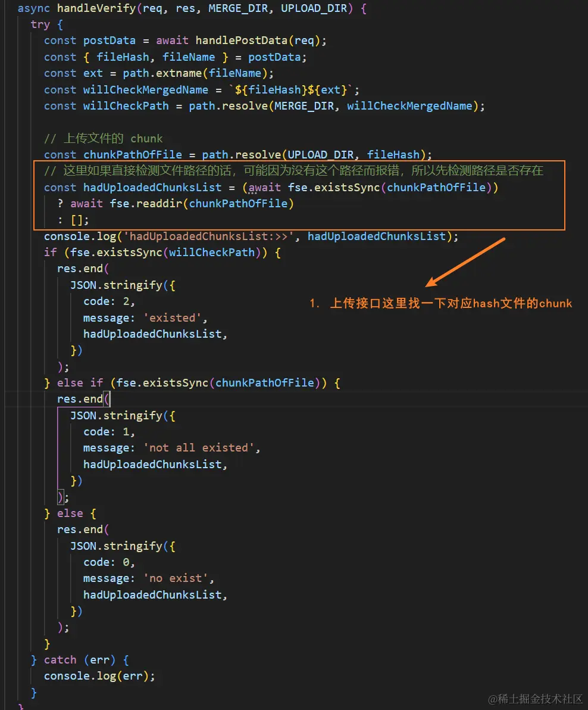
Task: Click the willCheckMergedName declaration with template string
Action: (x=202, y=90)
